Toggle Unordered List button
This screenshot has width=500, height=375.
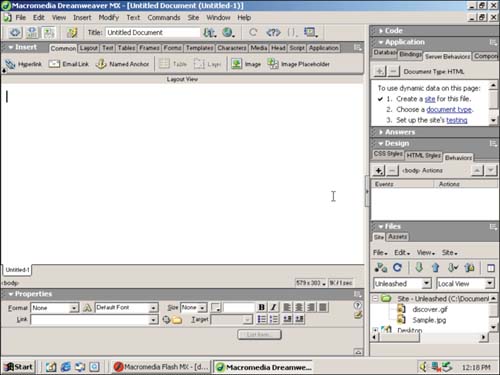click(262, 319)
